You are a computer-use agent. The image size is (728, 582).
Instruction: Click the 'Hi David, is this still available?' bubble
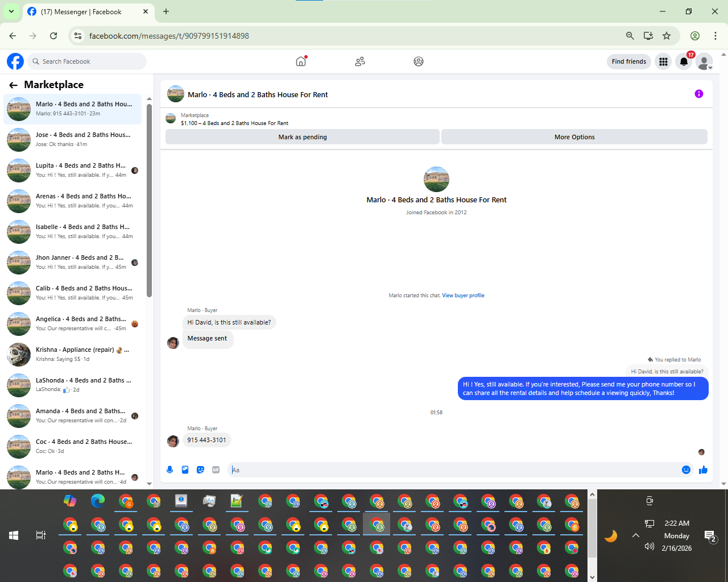[229, 322]
